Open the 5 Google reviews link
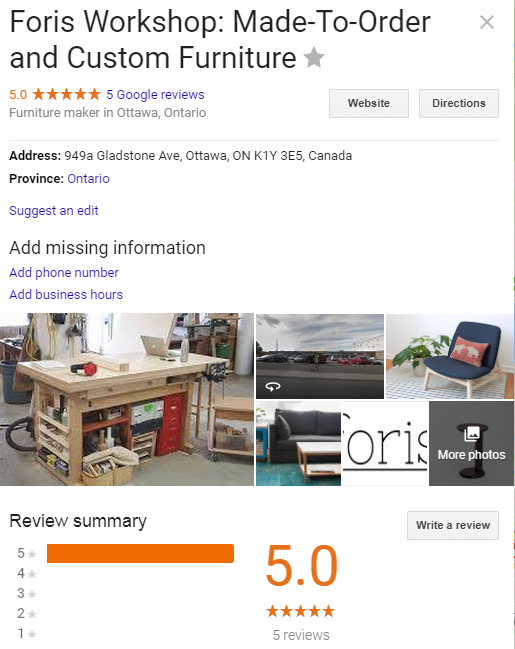This screenshot has height=649, width=515. pyautogui.click(x=155, y=94)
